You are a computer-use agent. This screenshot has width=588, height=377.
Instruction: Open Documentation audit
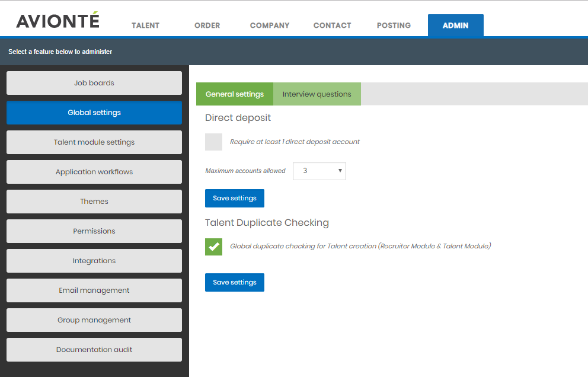[94, 350]
